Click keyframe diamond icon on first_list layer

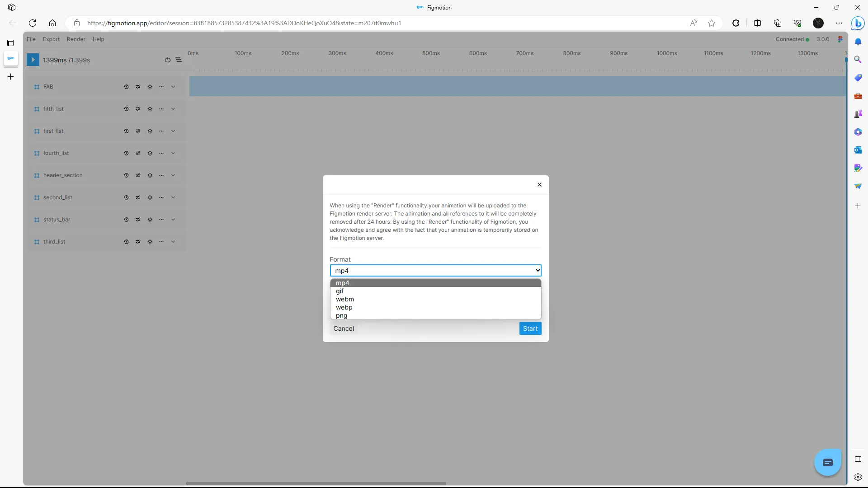[150, 131]
